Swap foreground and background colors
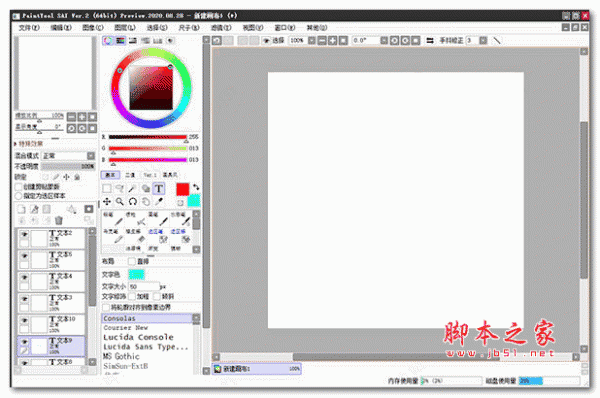This screenshot has width=600, height=398. pyautogui.click(x=196, y=187)
